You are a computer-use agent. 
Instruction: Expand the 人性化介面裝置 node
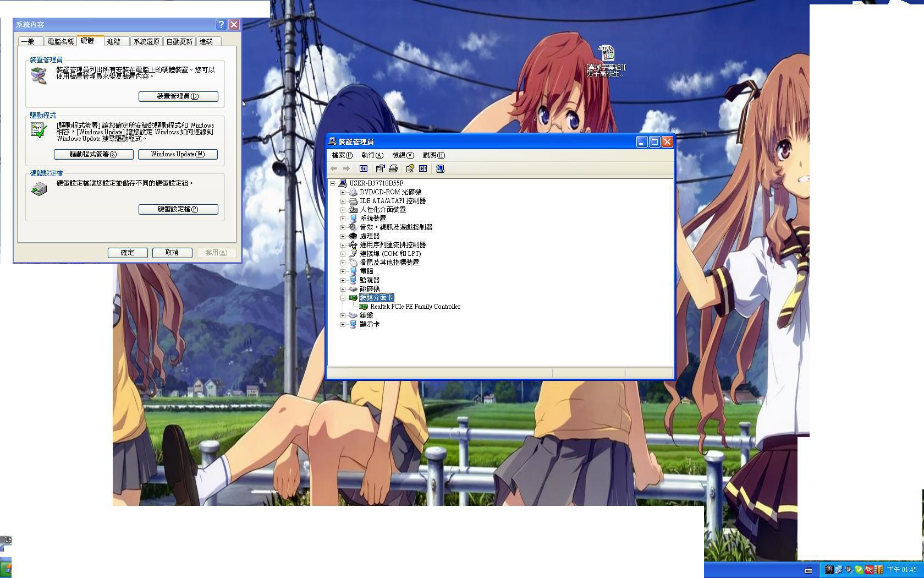343,210
